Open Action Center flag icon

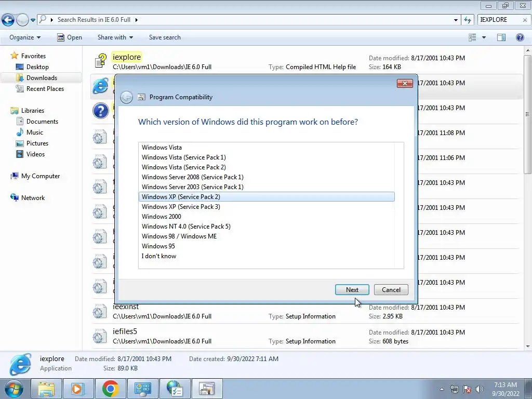click(x=467, y=389)
